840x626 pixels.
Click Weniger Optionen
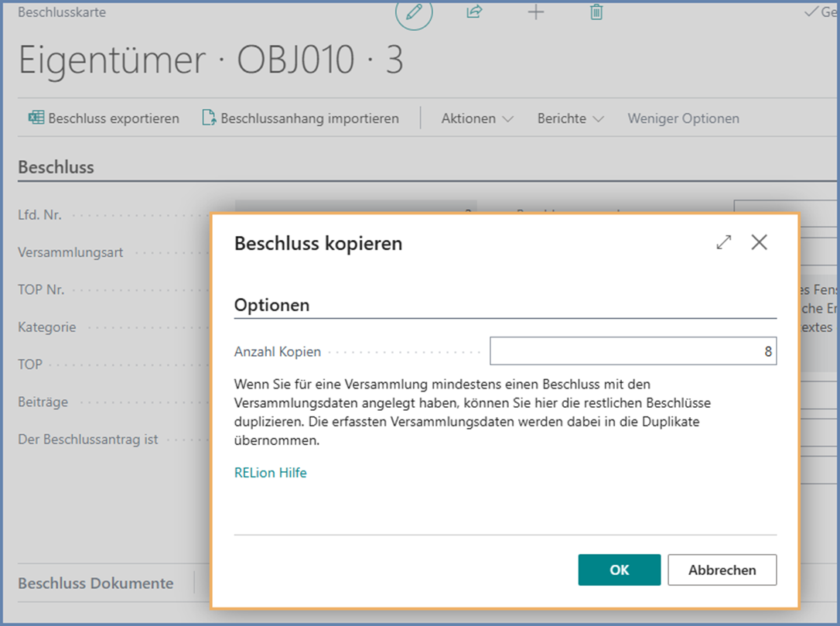pyautogui.click(x=683, y=118)
